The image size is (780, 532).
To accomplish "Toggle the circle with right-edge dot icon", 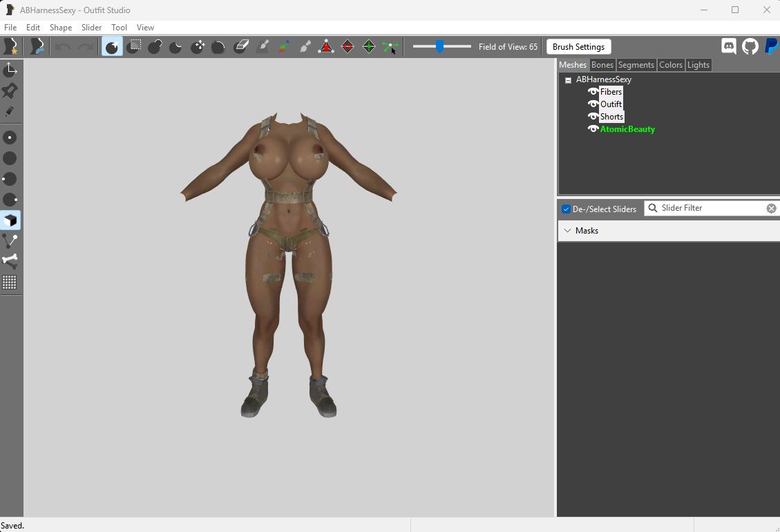I will point(10,200).
